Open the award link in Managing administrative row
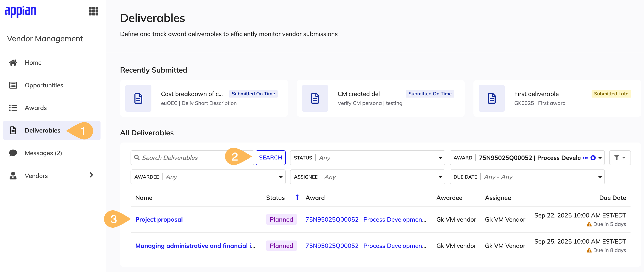 366,245
